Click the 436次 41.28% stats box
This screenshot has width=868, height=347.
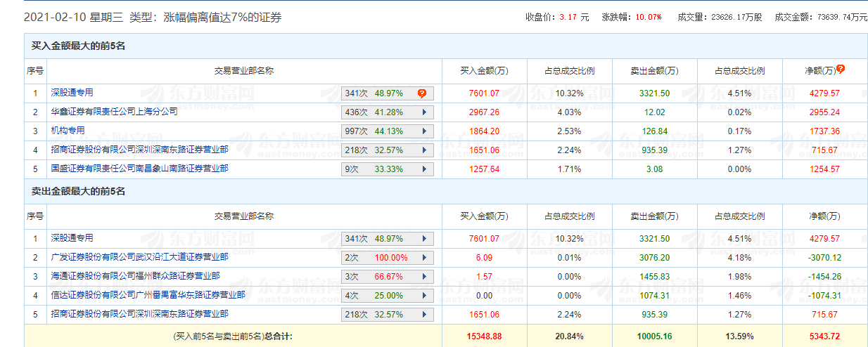(x=387, y=112)
